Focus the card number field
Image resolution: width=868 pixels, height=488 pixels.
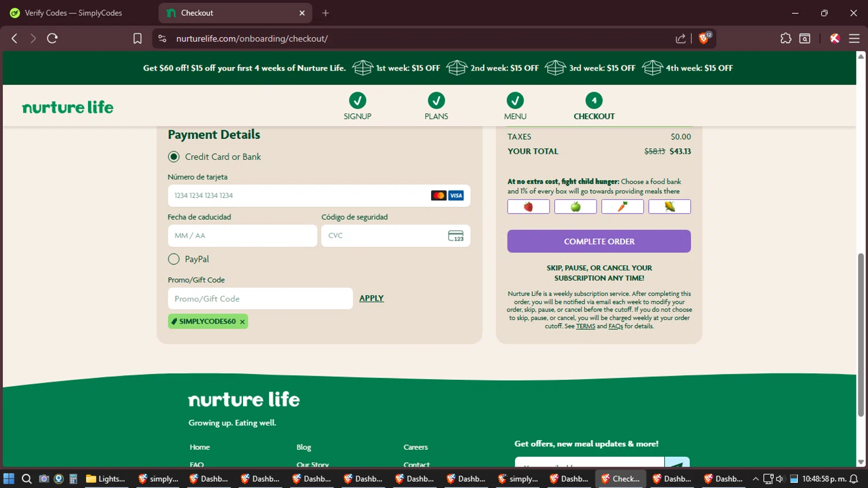click(x=319, y=196)
